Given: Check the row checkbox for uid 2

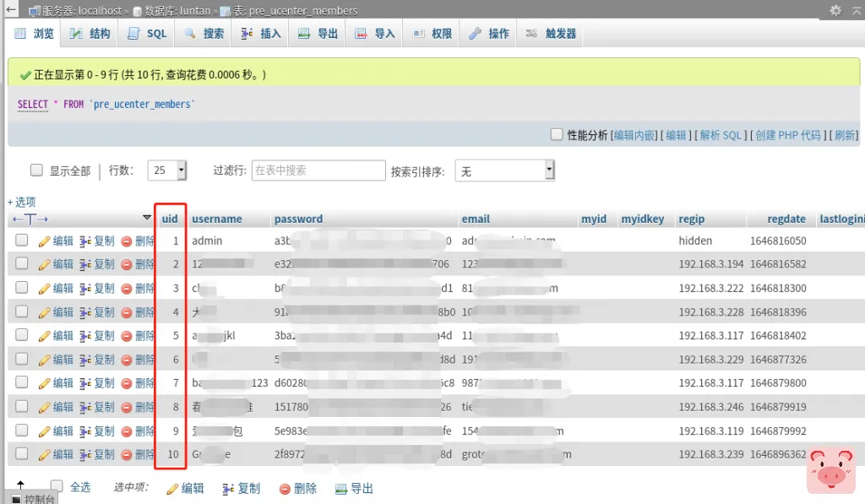Looking at the screenshot, I should click(21, 263).
